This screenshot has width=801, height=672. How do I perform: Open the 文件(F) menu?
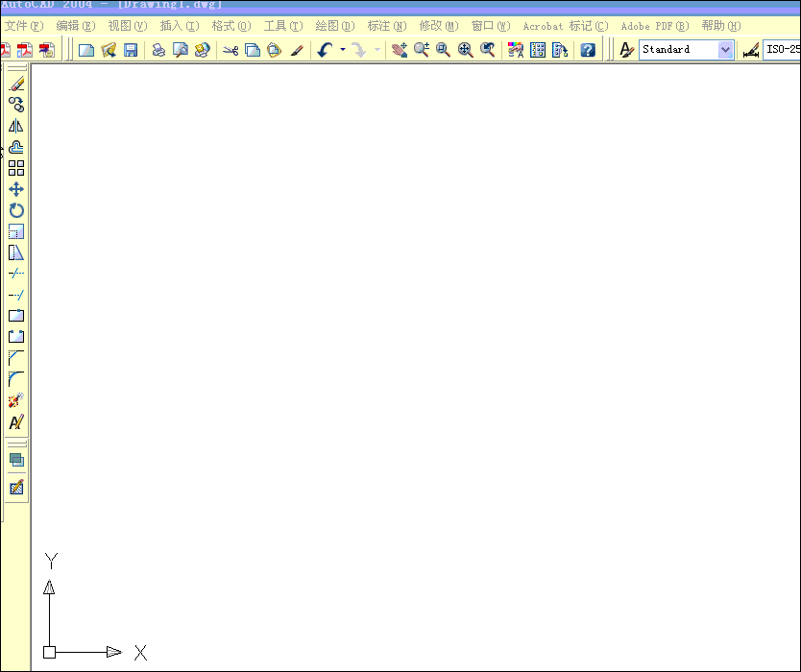pyautogui.click(x=24, y=26)
